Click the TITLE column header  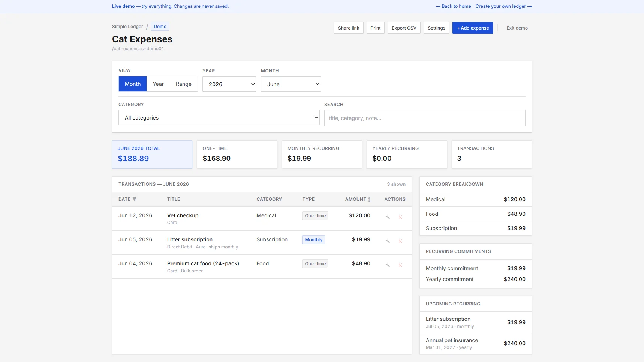(x=174, y=199)
